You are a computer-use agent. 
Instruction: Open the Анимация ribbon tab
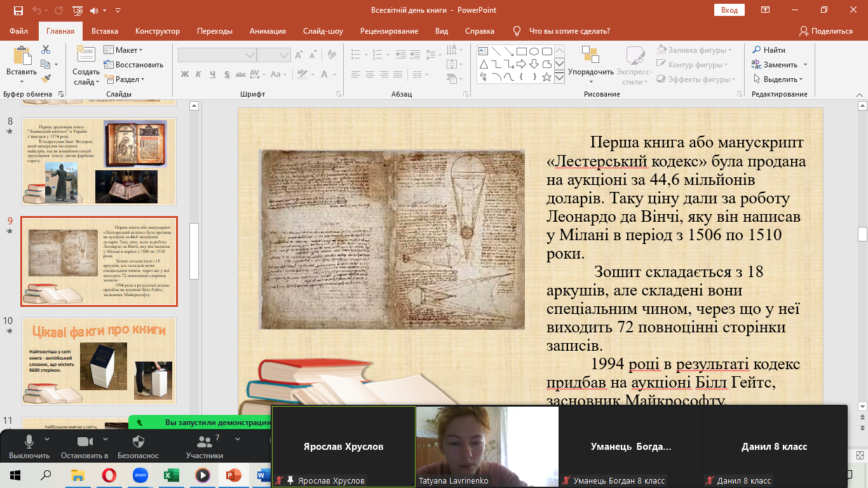268,31
